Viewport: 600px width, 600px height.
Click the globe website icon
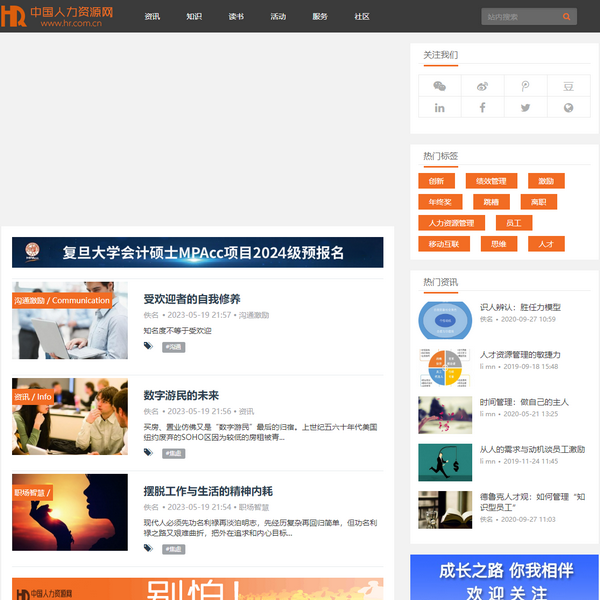(x=568, y=108)
